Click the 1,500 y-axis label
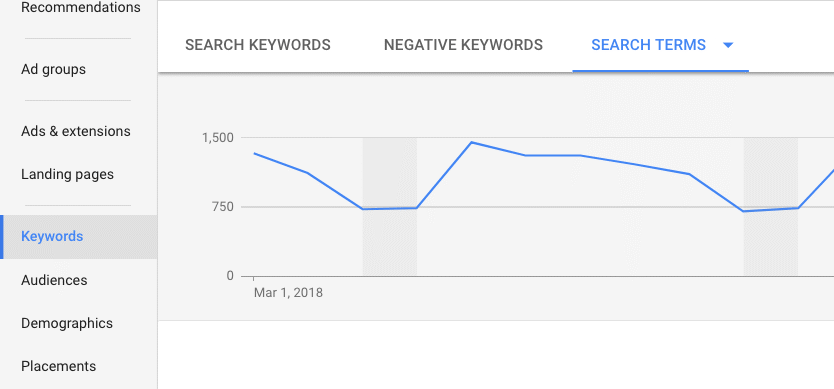 pyautogui.click(x=218, y=138)
